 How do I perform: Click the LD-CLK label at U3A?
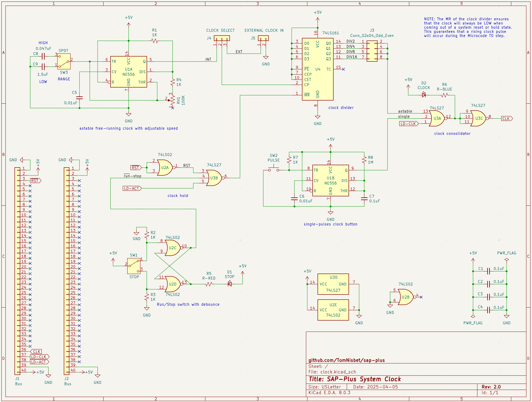pyautogui.click(x=409, y=124)
